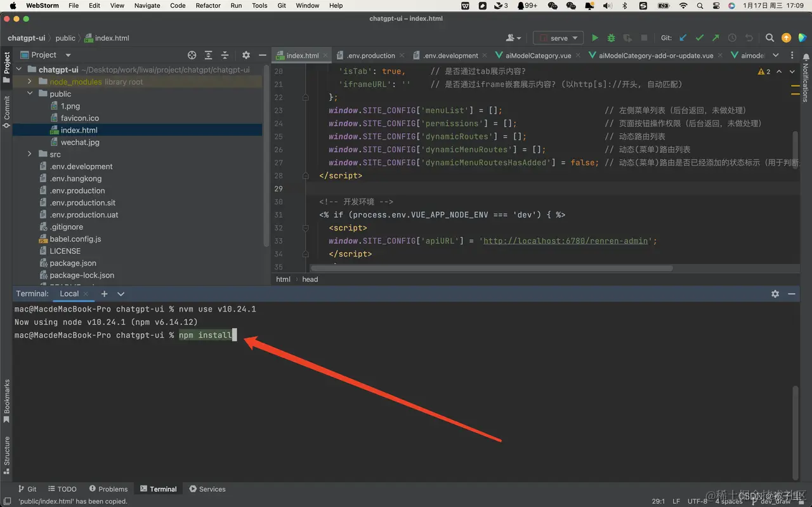Click the Code With Me user icon
Viewport: 812px width, 507px height.
(513, 38)
